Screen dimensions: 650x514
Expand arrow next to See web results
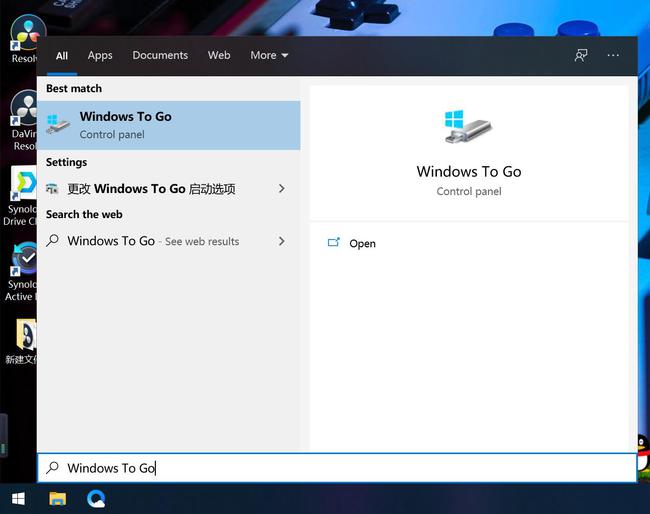click(281, 241)
